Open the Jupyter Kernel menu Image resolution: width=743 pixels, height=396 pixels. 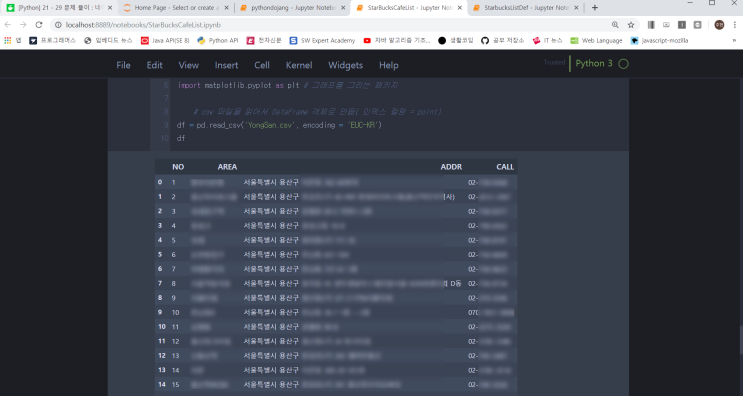coord(299,65)
